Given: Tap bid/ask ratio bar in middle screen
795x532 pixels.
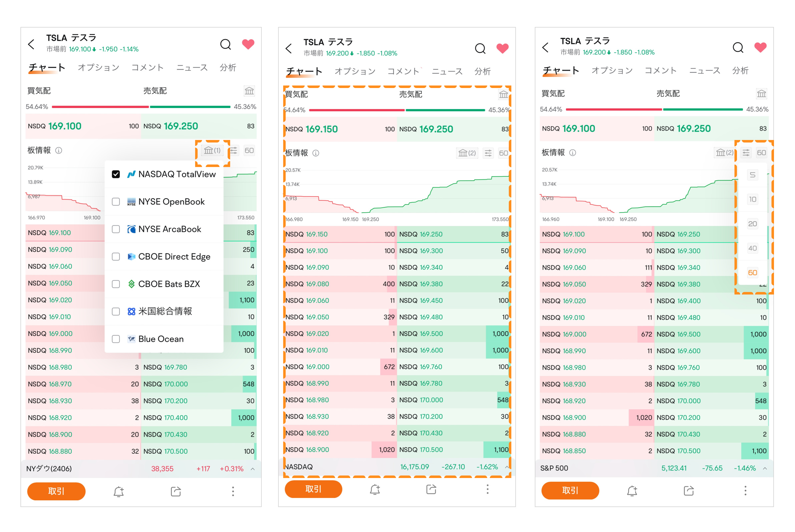Looking at the screenshot, I should pyautogui.click(x=397, y=110).
